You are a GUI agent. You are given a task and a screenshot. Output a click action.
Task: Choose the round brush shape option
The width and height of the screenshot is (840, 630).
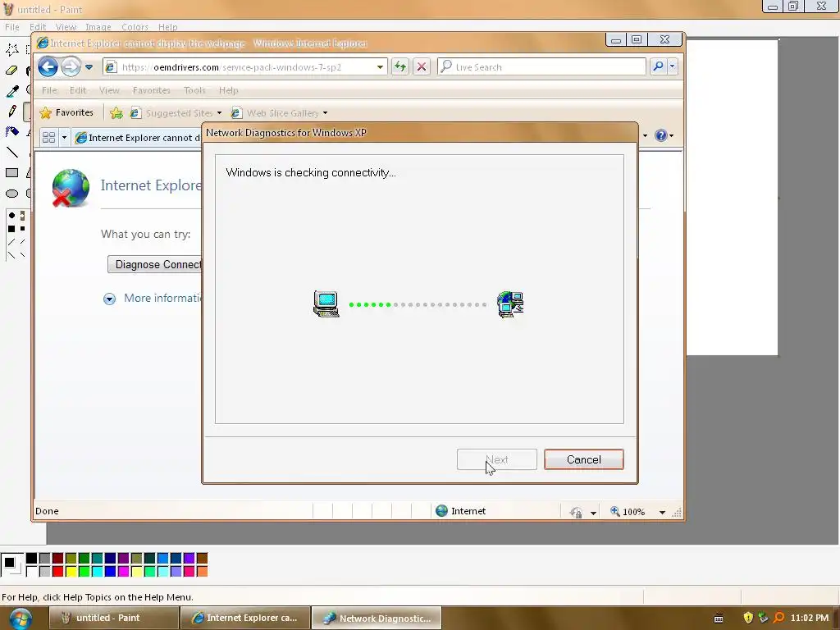pos(11,216)
